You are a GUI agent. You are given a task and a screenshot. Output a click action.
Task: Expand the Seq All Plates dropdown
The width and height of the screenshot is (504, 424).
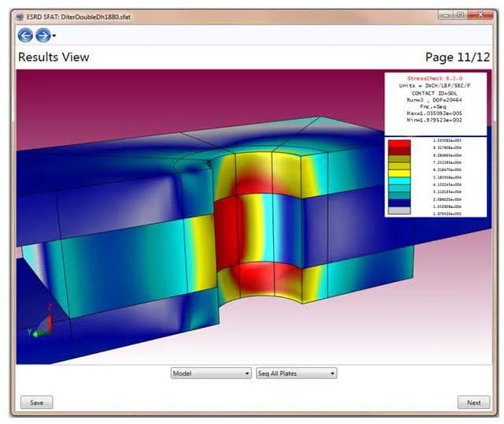[296, 374]
